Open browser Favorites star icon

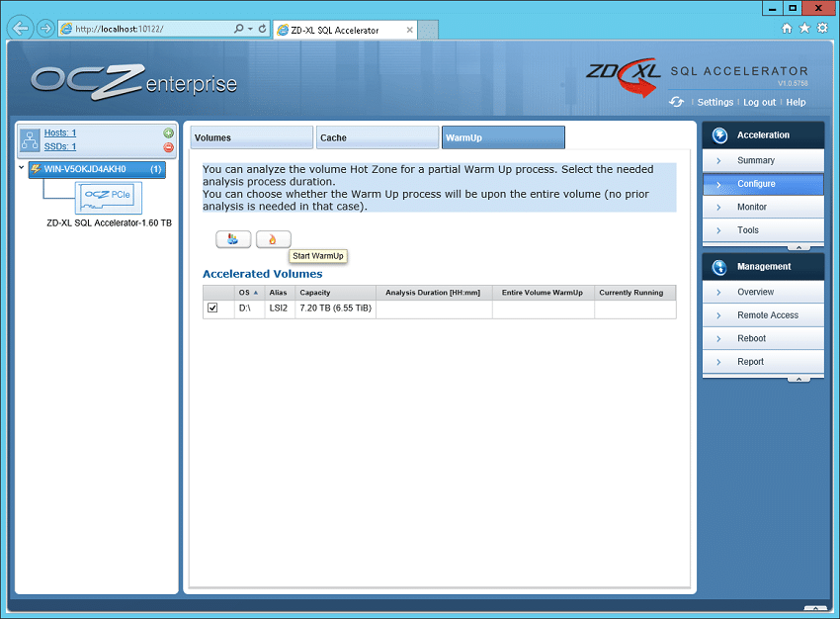[x=804, y=28]
